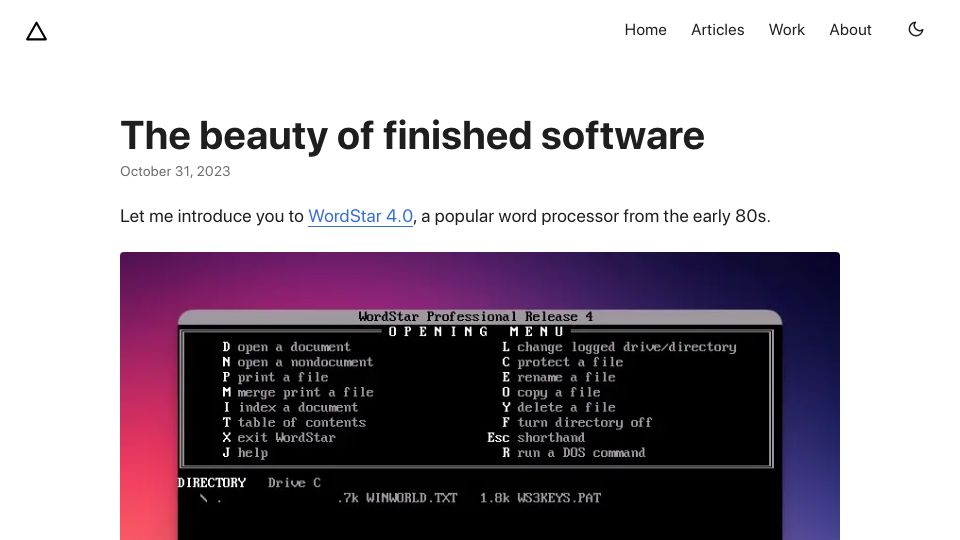The height and width of the screenshot is (540, 960).
Task: Click the WordStar screenshot image
Action: 480,396
